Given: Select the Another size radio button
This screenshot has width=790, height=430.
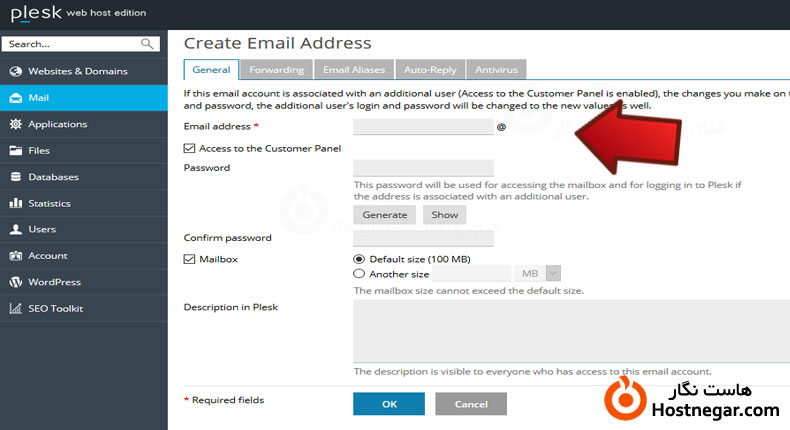Looking at the screenshot, I should pyautogui.click(x=360, y=274).
